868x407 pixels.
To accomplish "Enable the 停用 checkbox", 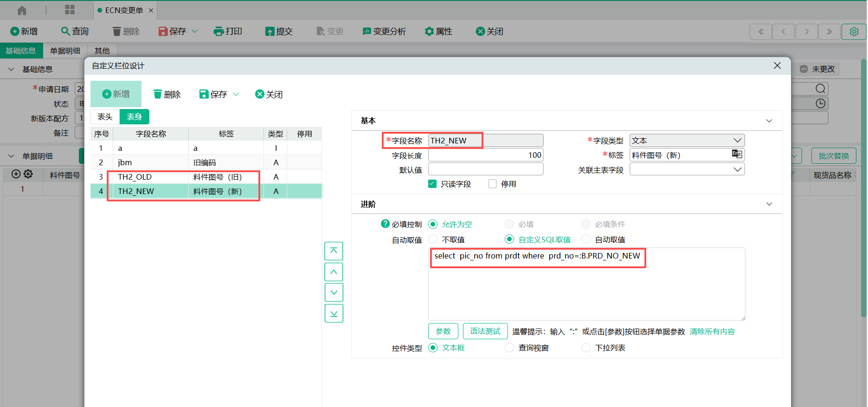I will click(492, 184).
